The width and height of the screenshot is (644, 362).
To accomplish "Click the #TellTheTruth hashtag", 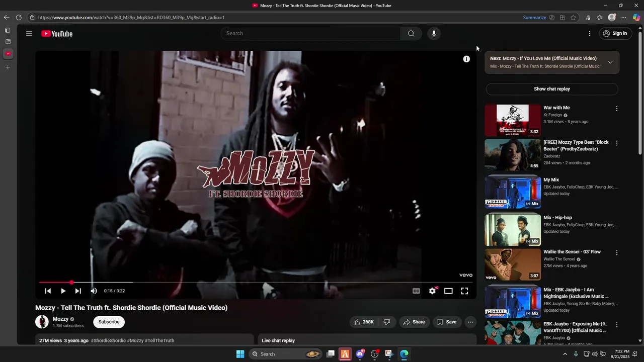I will click(x=159, y=340).
